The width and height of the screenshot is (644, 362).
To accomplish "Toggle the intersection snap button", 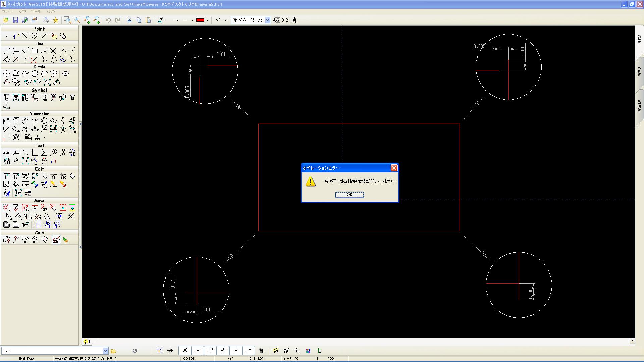I will pyautogui.click(x=198, y=351).
